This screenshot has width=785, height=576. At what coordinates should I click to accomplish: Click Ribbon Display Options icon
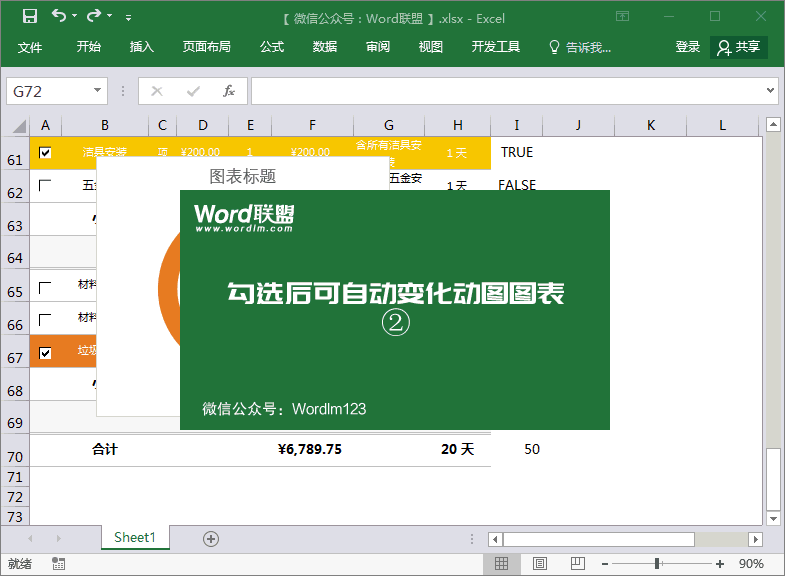(622, 17)
